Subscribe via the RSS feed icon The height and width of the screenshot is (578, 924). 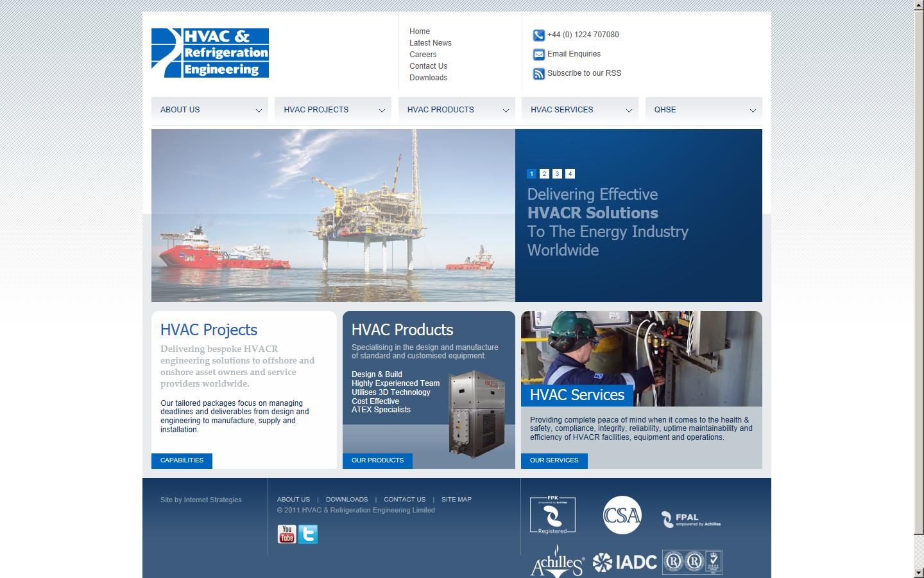[x=538, y=73]
